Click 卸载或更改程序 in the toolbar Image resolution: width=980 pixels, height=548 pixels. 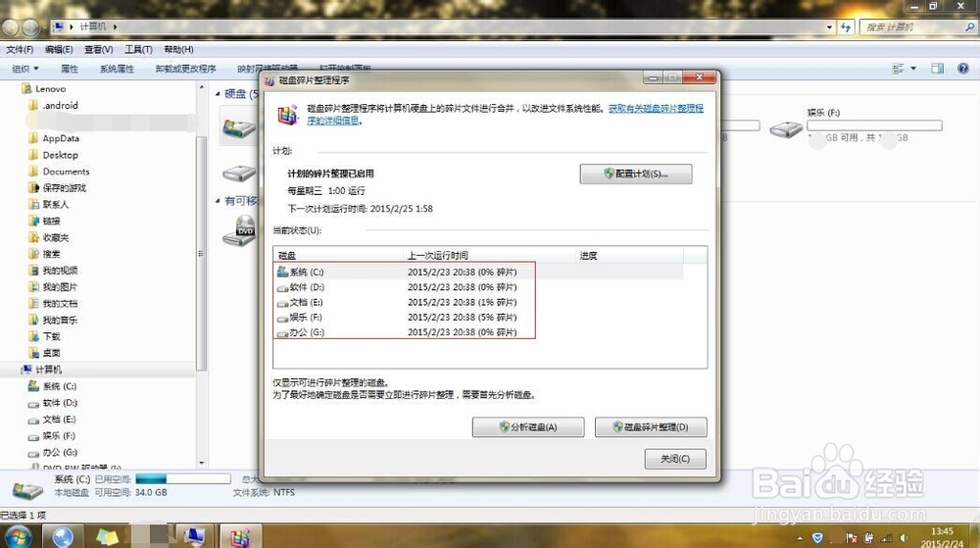point(185,69)
